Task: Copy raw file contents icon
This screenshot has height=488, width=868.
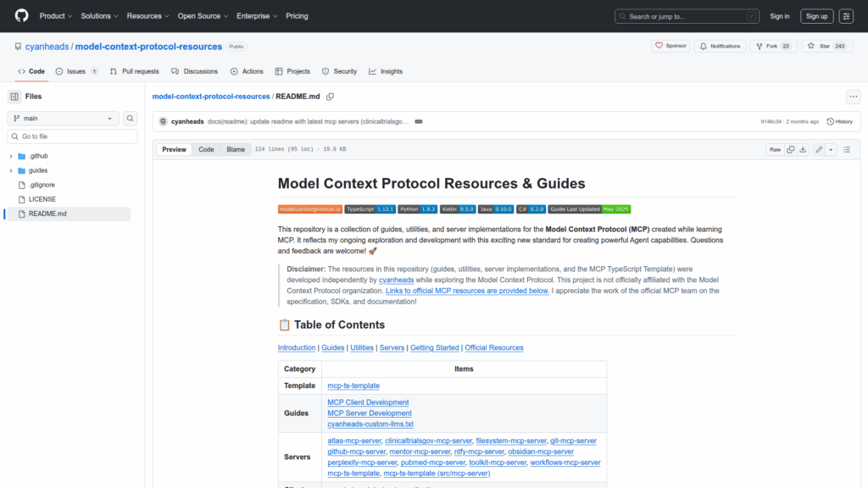Action: [791, 149]
